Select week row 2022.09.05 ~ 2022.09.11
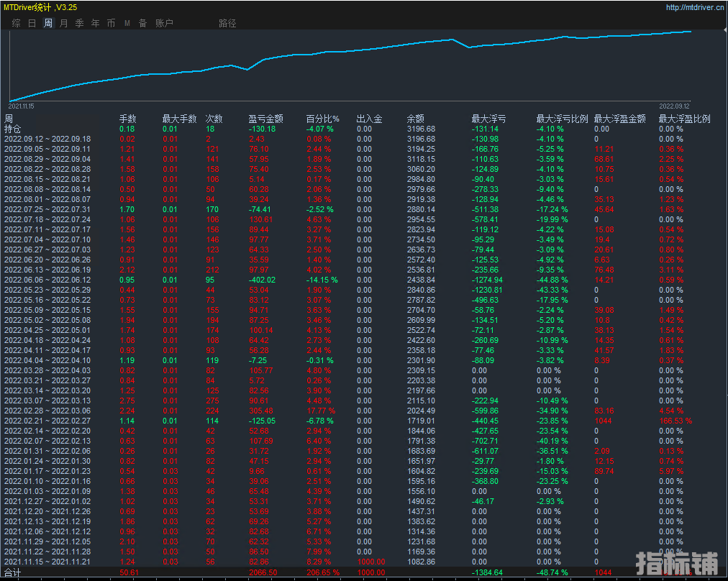Image resolution: width=728 pixels, height=581 pixels. pos(47,149)
